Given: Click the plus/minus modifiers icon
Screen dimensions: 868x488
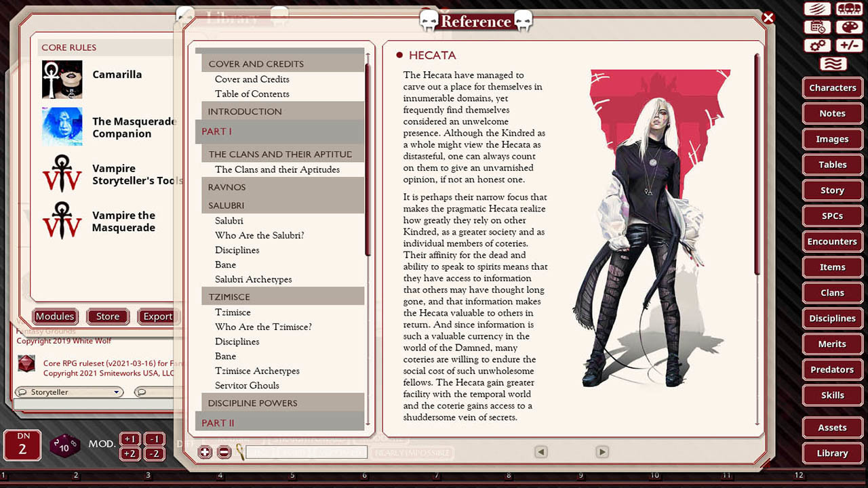Looking at the screenshot, I should point(848,45).
